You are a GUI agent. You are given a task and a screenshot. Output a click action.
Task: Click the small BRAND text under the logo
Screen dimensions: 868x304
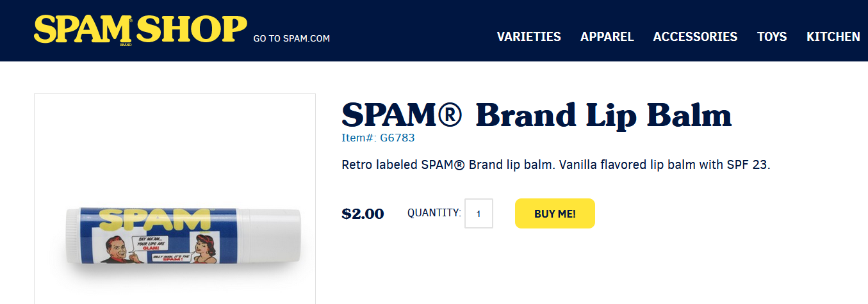pos(126,45)
